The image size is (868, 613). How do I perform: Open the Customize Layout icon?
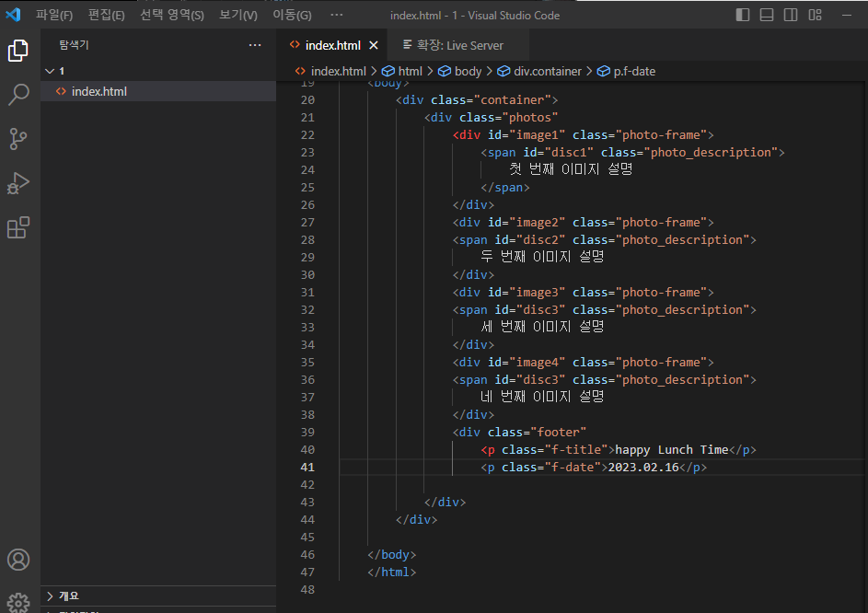[815, 15]
